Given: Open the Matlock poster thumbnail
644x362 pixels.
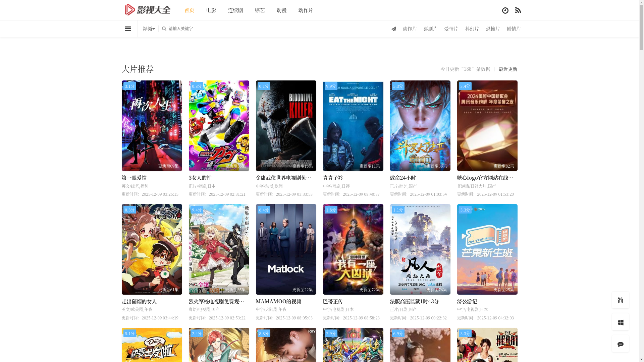Looking at the screenshot, I should 286,249.
